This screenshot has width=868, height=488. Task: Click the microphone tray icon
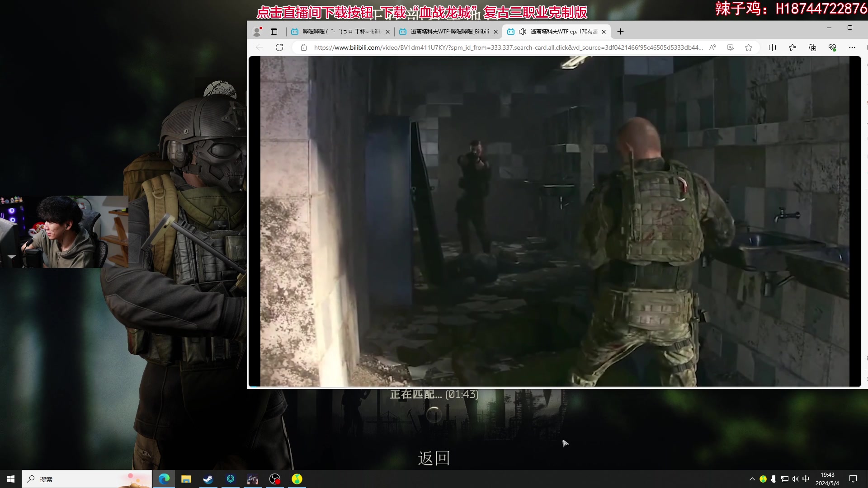click(774, 479)
